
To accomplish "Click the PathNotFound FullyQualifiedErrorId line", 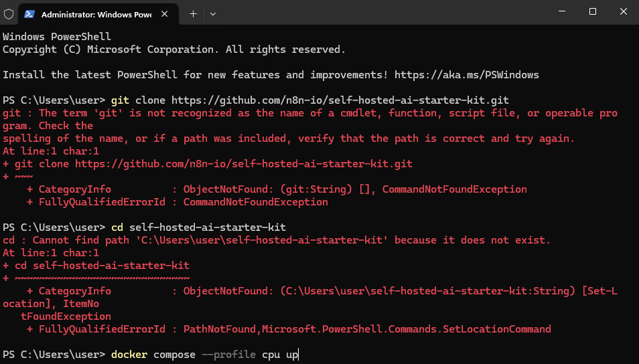I will pos(288,329).
